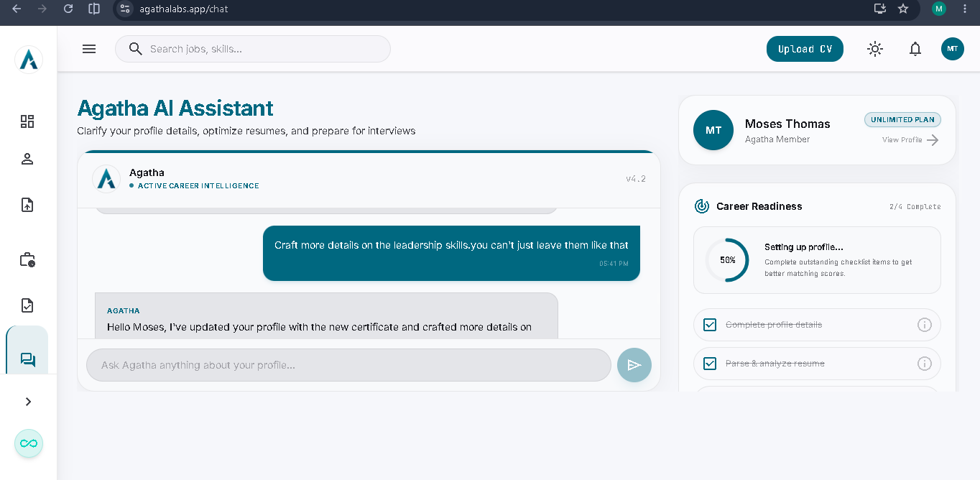Click the Upload CV button
This screenshot has height=480, width=980.
pyautogui.click(x=805, y=49)
